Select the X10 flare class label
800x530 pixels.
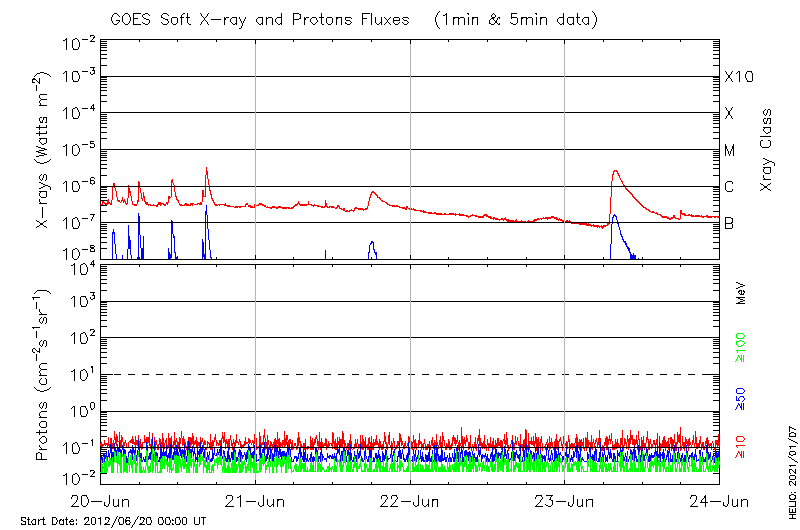pos(737,77)
